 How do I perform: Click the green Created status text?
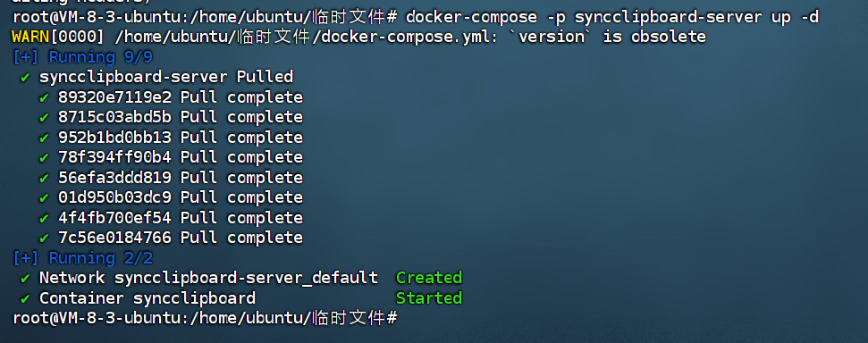tap(429, 278)
